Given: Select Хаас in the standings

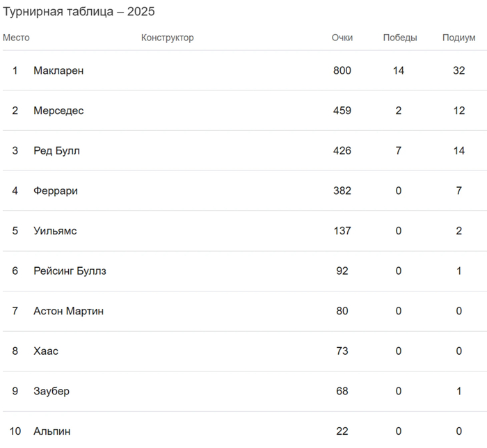Looking at the screenshot, I should pos(46,351).
